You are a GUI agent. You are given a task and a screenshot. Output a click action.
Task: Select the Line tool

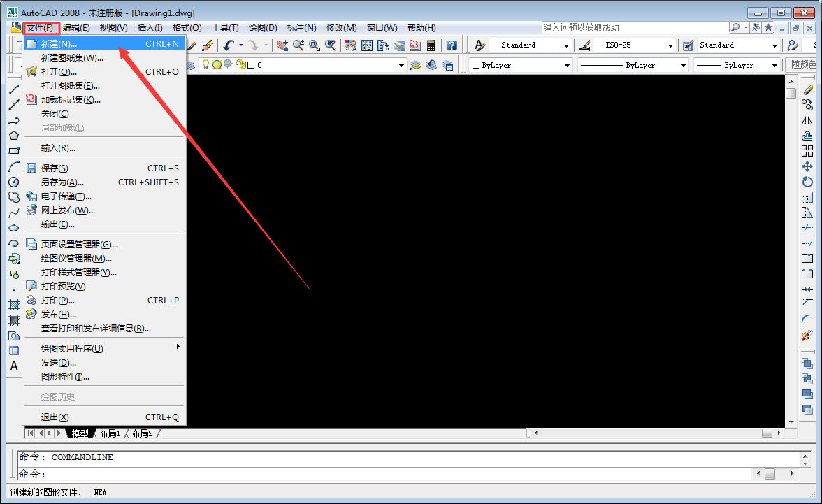point(14,91)
